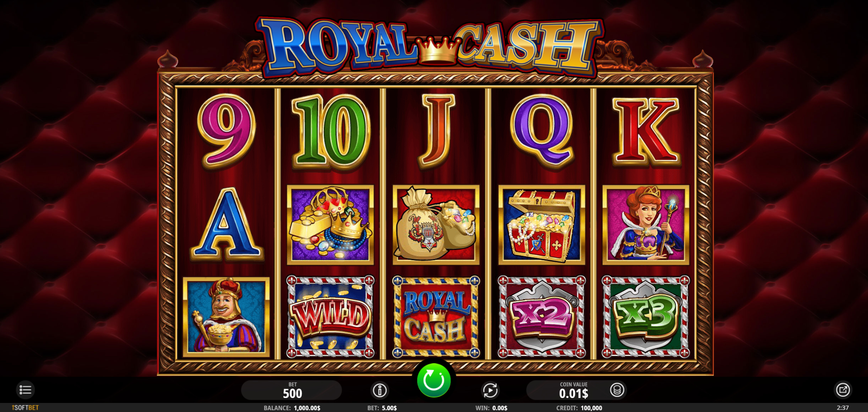Click the Royal Cash scatter symbol
868x412 pixels.
click(436, 317)
